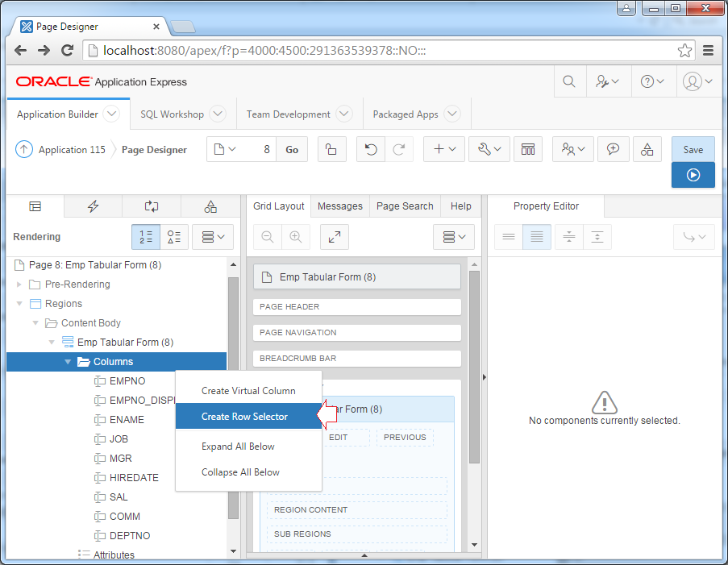Open the page selector dropdown
728x565 pixels.
click(225, 149)
